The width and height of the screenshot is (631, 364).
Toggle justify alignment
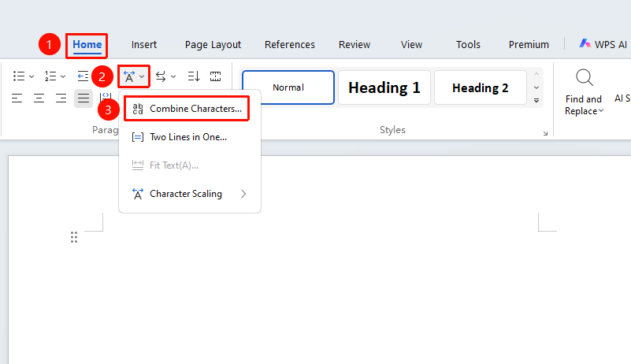[x=84, y=98]
